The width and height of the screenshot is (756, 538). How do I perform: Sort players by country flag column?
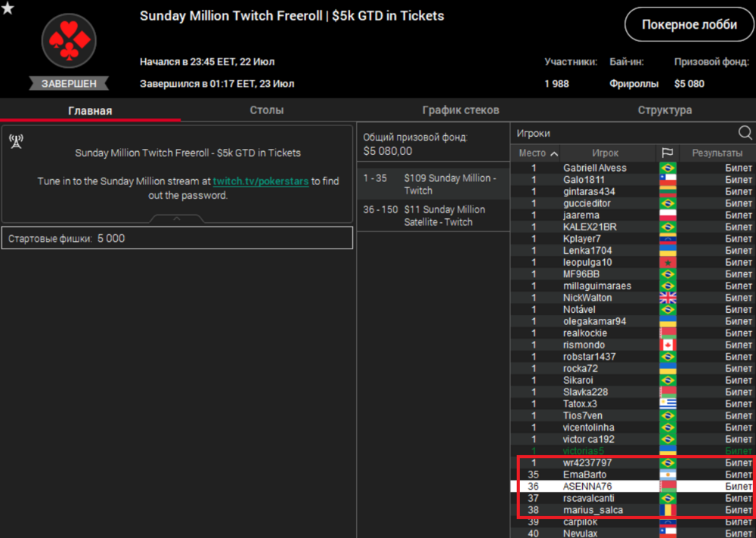click(668, 153)
